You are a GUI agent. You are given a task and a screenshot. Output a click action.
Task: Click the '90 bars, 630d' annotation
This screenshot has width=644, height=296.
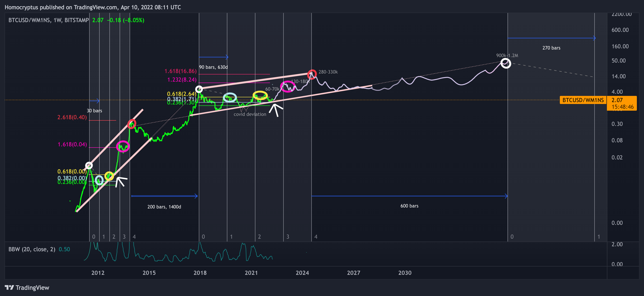click(213, 67)
